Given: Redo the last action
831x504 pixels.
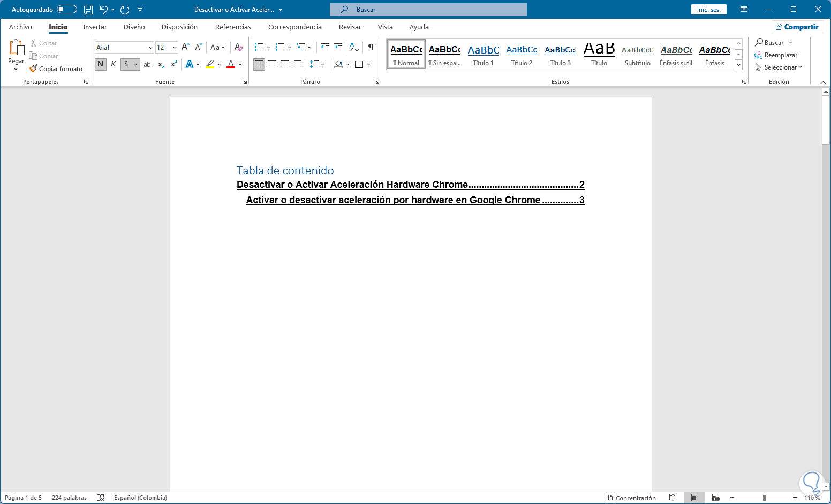Looking at the screenshot, I should 125,10.
